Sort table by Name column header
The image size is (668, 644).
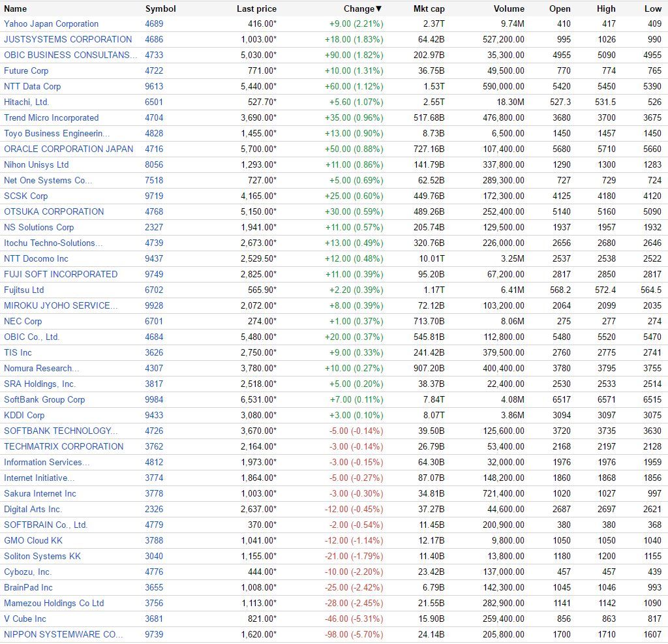16,8
